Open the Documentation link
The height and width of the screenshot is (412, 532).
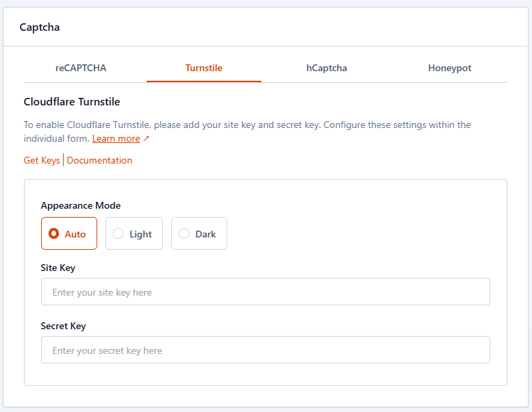[99, 160]
